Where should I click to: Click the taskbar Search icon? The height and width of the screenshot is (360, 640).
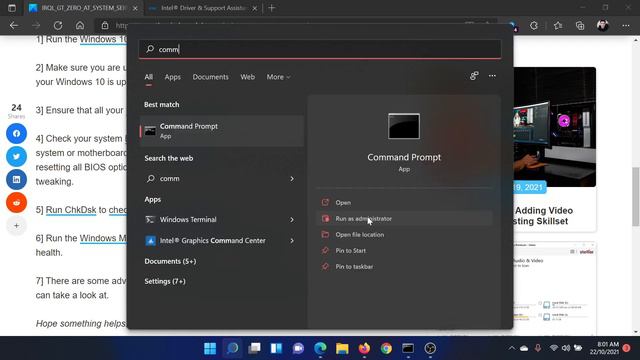pyautogui.click(x=233, y=348)
